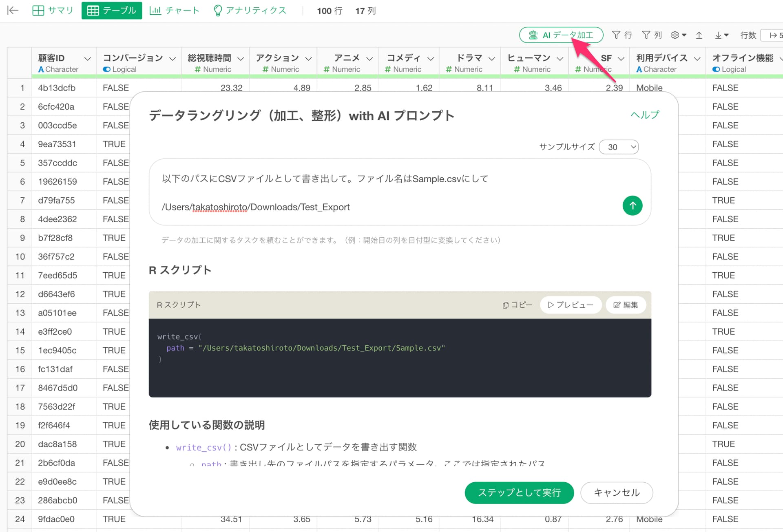The width and height of the screenshot is (783, 532).
Task: Click the プレビュー play button
Action: (570, 305)
